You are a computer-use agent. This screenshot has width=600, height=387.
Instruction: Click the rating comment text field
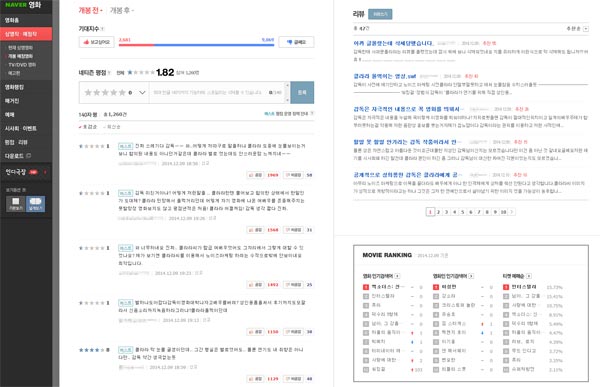[217, 92]
